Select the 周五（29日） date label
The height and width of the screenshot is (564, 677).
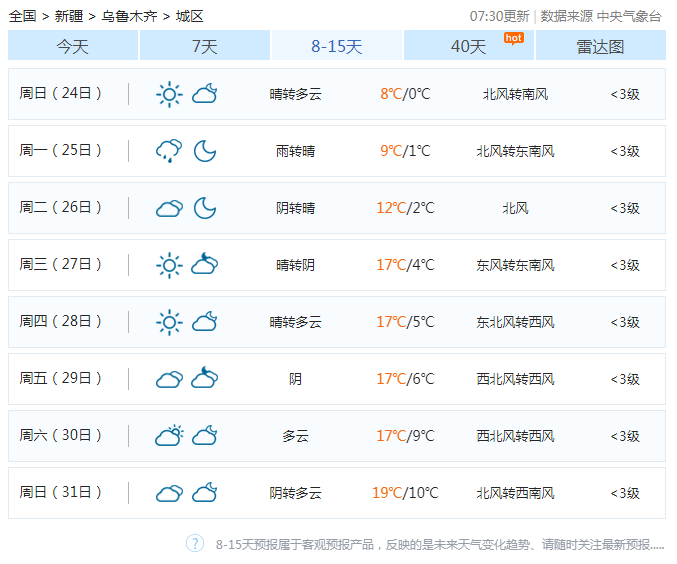pyautogui.click(x=61, y=378)
